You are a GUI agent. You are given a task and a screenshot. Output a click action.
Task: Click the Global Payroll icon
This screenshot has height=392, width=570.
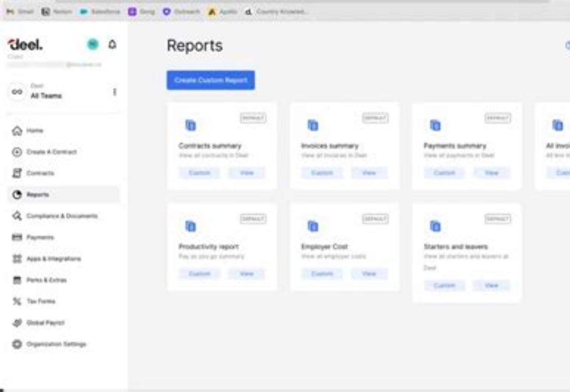tap(17, 323)
